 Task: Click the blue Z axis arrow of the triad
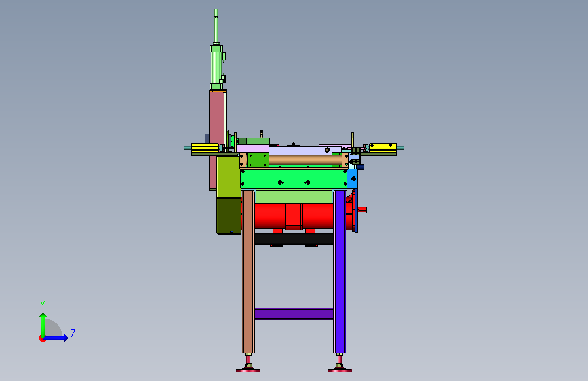(56, 338)
